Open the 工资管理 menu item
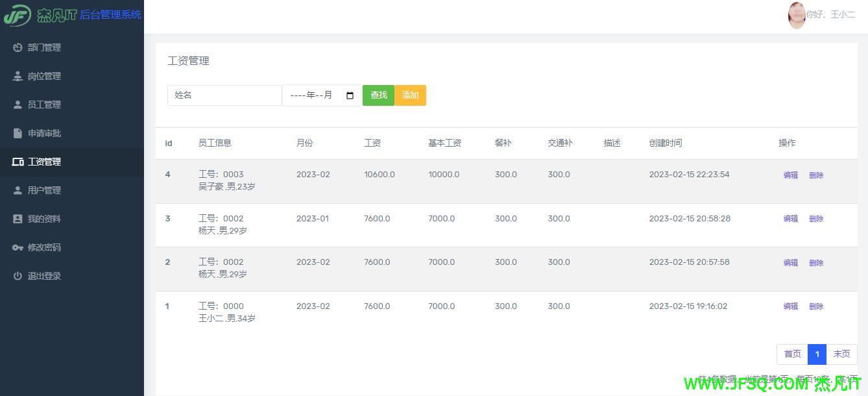 [44, 162]
